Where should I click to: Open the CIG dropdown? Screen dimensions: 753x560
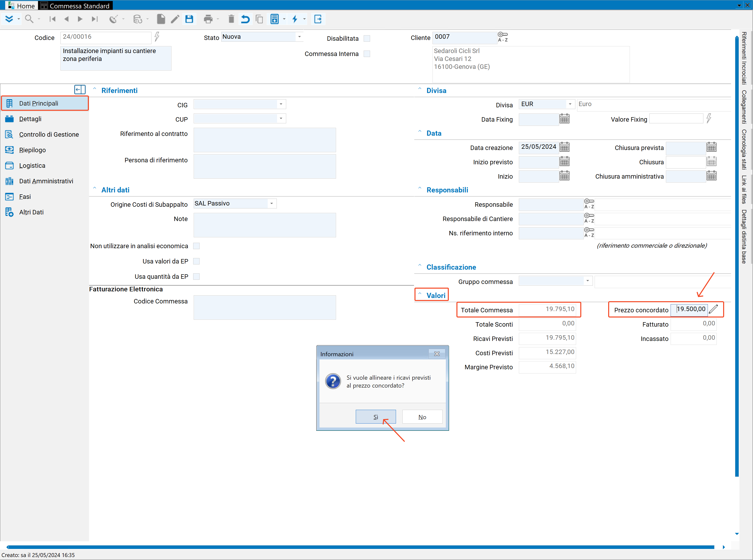(281, 104)
